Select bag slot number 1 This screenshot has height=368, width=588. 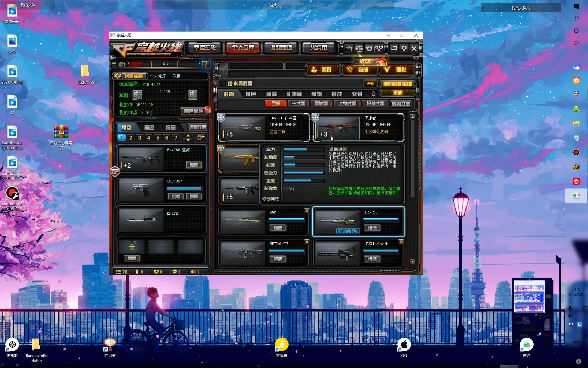(121, 138)
